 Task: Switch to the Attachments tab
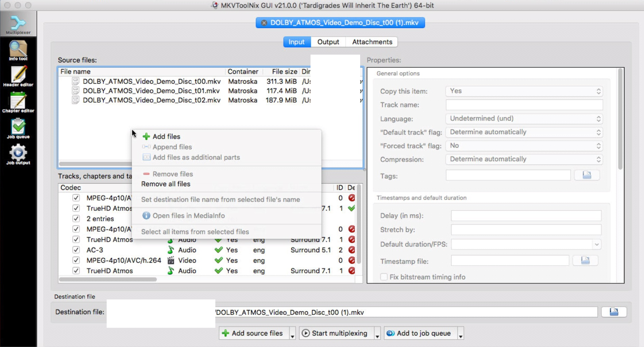(x=372, y=42)
